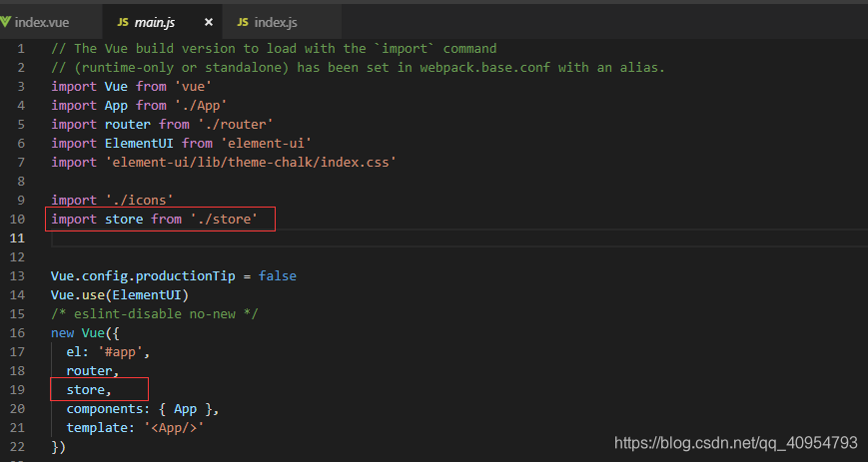This screenshot has width=868, height=462.
Task: Click the "components: { App }," line
Action: (143, 409)
